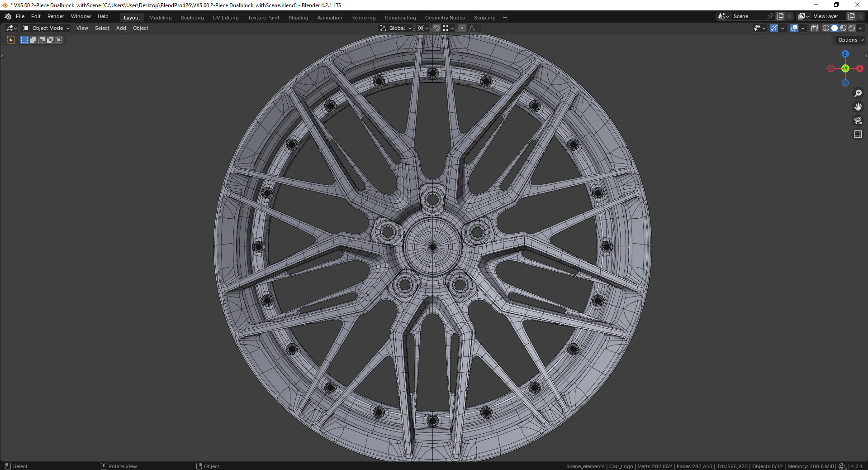Switch to the Rendering workspace tab

(363, 18)
